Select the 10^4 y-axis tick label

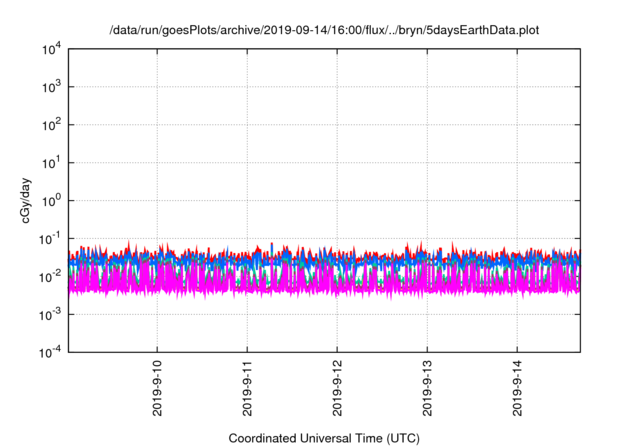click(x=52, y=49)
